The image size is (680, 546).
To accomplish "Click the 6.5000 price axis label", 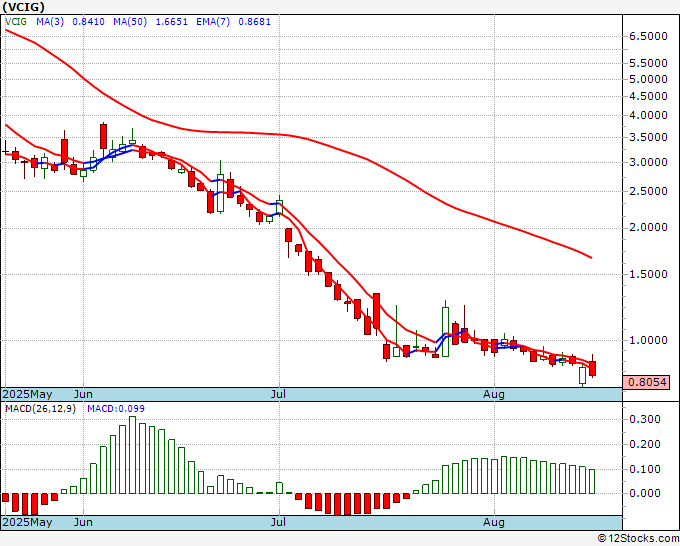I will pos(648,36).
